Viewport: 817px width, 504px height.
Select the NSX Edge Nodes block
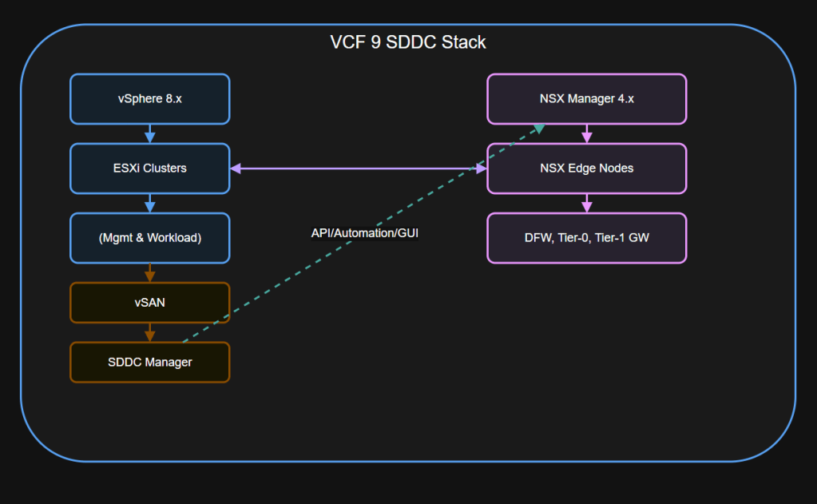(x=586, y=168)
